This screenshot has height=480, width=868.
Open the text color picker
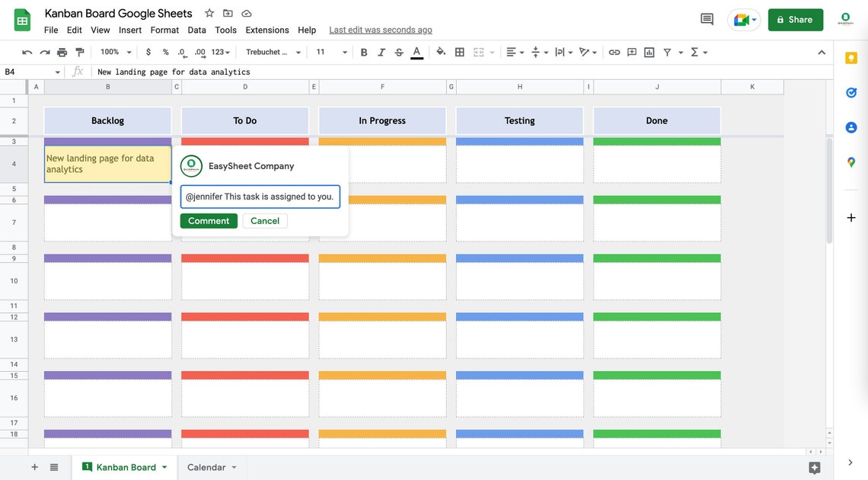pos(416,53)
